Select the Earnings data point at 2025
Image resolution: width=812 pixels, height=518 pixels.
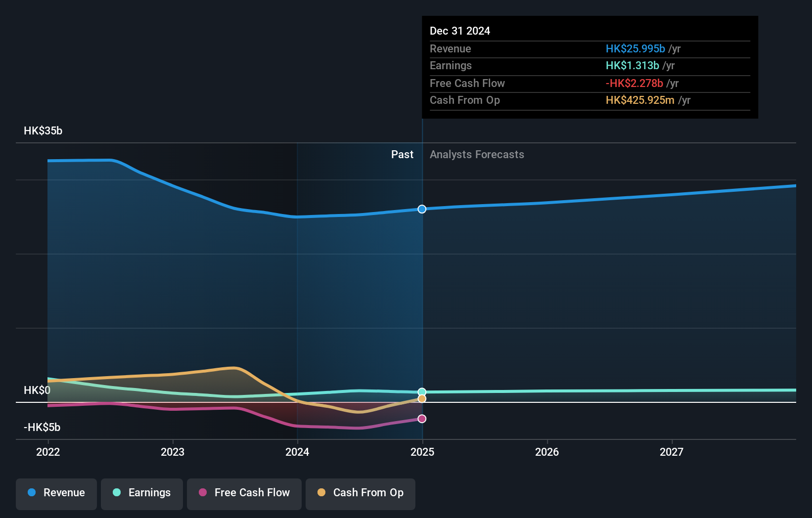tap(422, 392)
